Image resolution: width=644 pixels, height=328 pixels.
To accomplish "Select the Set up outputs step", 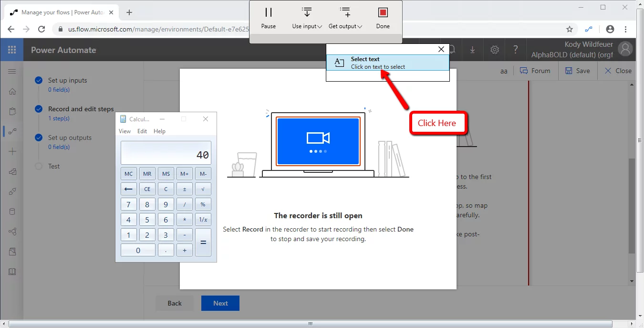I will [70, 138].
